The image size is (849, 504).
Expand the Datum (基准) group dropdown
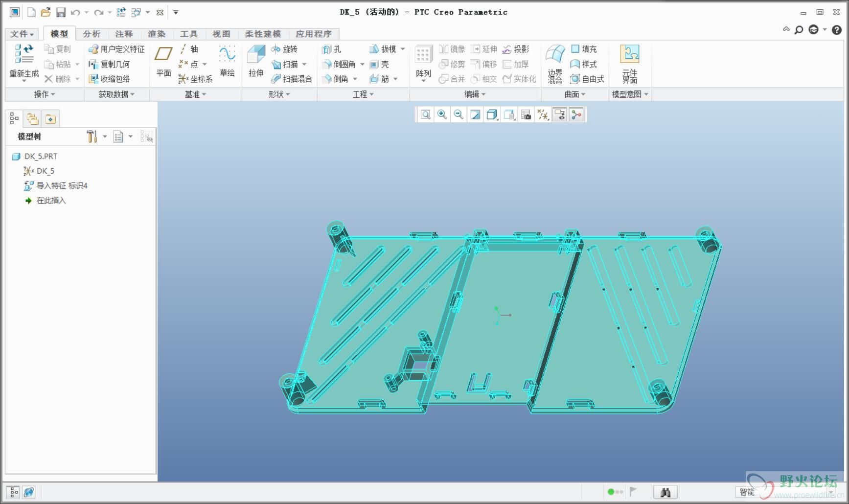(195, 94)
